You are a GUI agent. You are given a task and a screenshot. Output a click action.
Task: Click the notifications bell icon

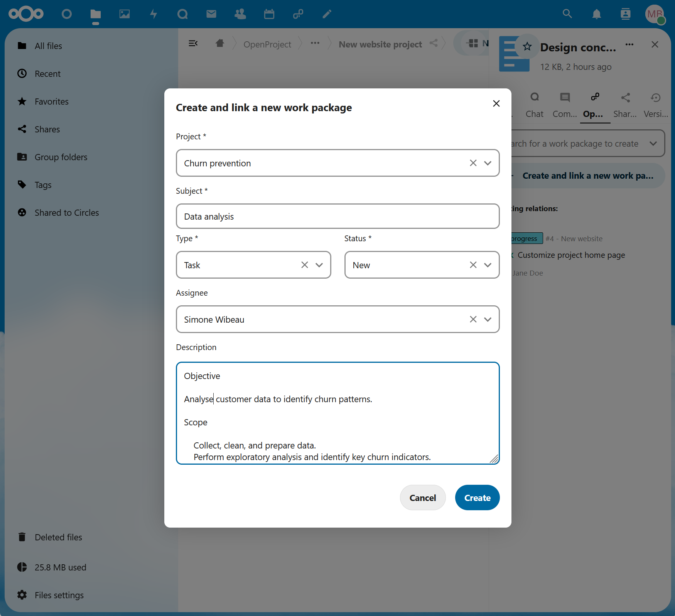(596, 14)
